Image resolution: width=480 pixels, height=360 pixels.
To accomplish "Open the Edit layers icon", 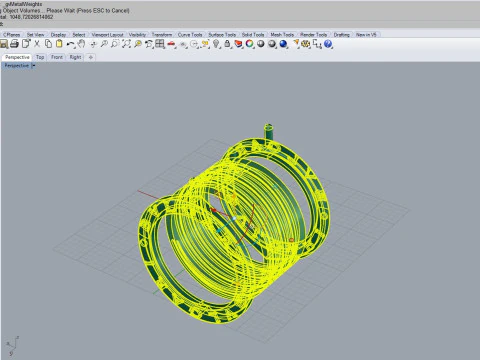I will click(238, 44).
